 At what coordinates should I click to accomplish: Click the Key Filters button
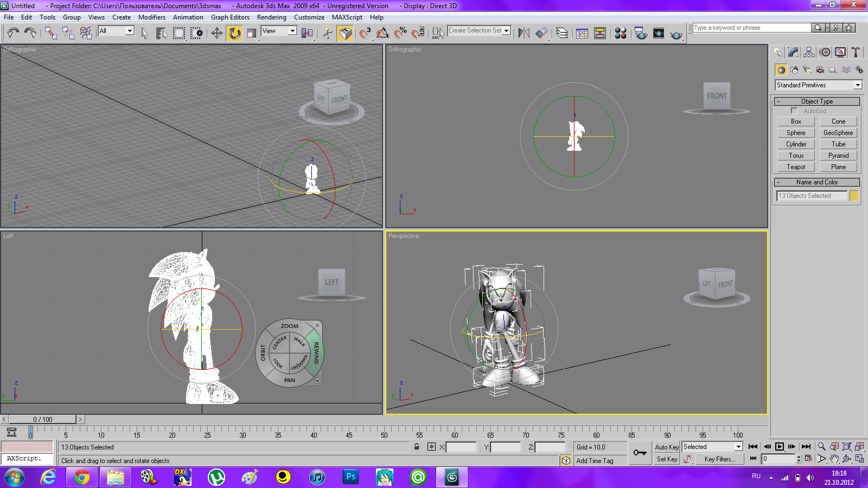pyautogui.click(x=720, y=459)
